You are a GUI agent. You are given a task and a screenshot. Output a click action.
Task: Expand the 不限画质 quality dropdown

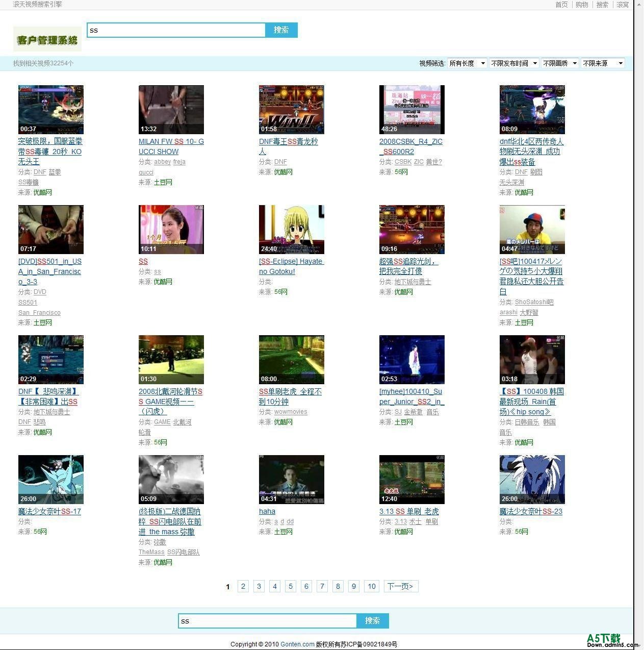(x=560, y=63)
